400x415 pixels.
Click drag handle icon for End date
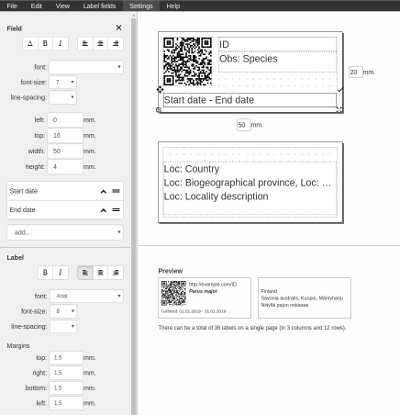116,210
